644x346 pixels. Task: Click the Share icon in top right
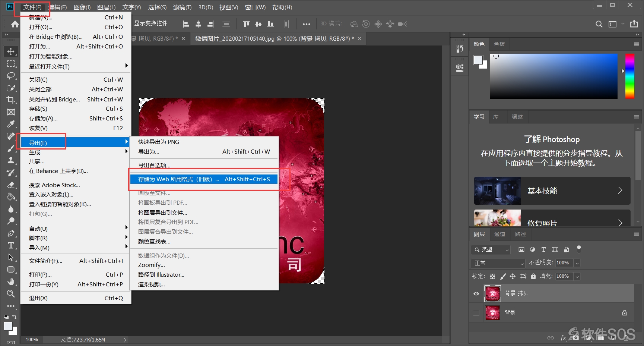click(x=634, y=24)
